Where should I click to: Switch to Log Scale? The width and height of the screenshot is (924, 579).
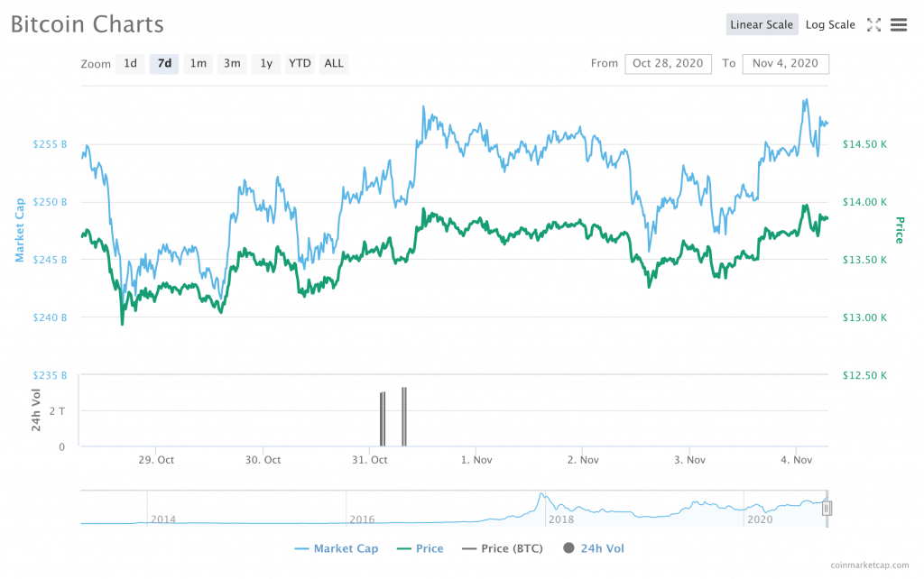point(830,25)
